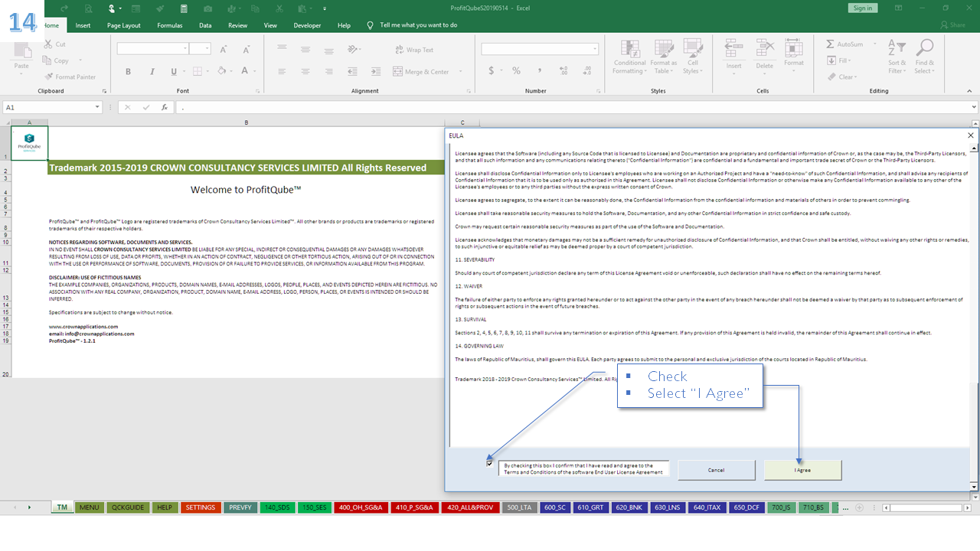
Task: Switch to QCKGUIDE sheet tab
Action: [127, 507]
